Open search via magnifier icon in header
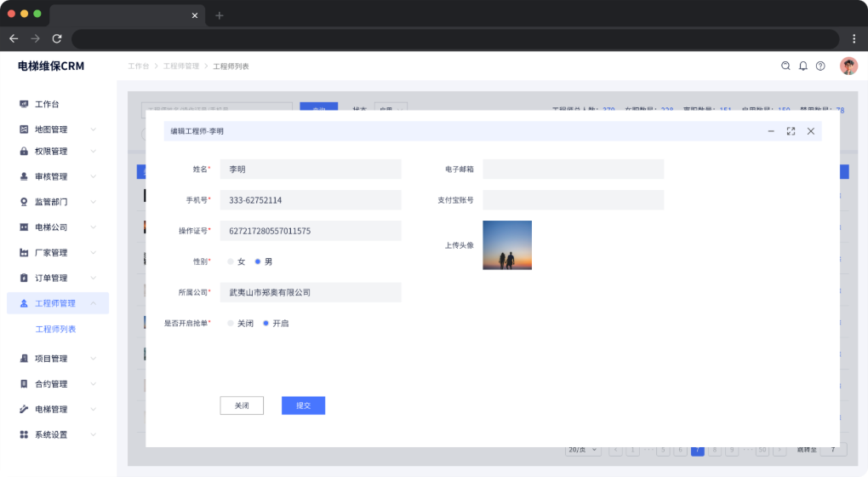This screenshot has height=477, width=868. (785, 66)
